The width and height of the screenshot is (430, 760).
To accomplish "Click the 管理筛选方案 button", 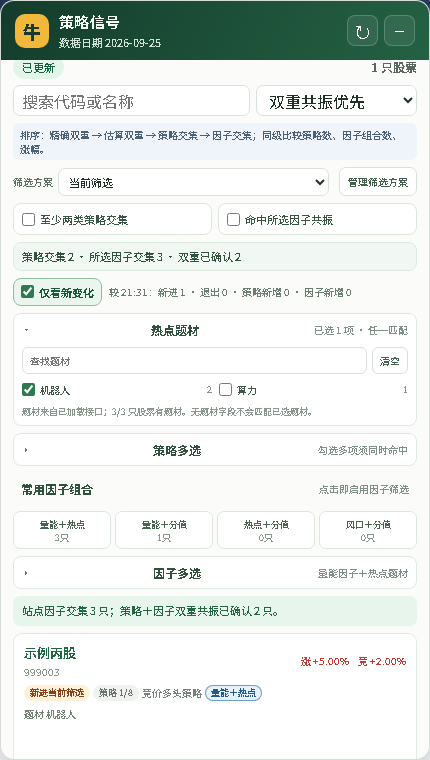I will [378, 182].
